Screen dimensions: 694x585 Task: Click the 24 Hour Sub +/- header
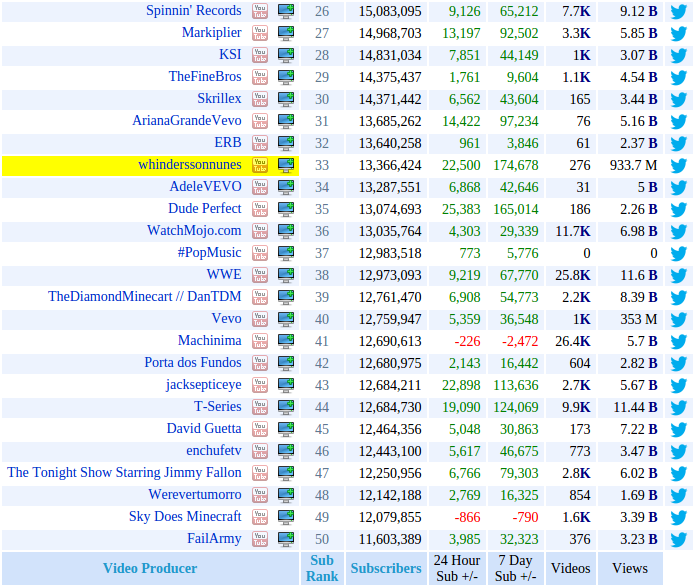(x=457, y=568)
